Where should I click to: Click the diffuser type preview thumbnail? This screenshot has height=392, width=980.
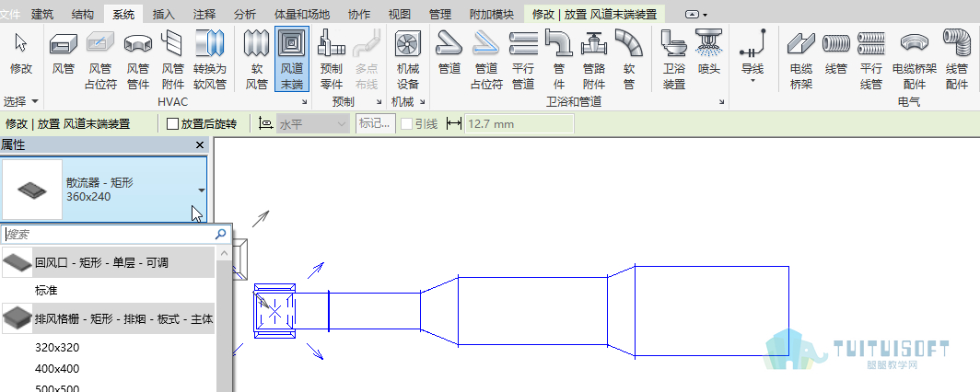32,190
